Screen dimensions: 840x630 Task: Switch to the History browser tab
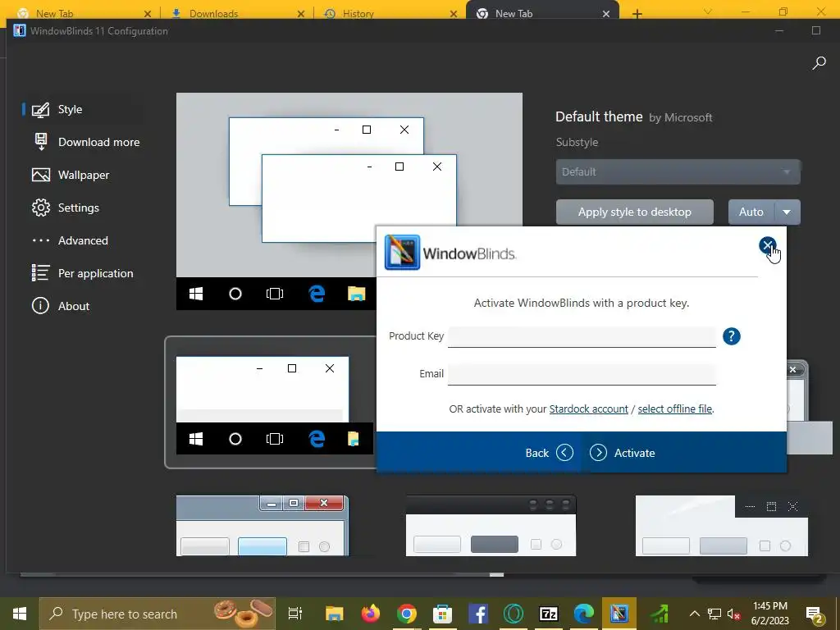(388, 13)
